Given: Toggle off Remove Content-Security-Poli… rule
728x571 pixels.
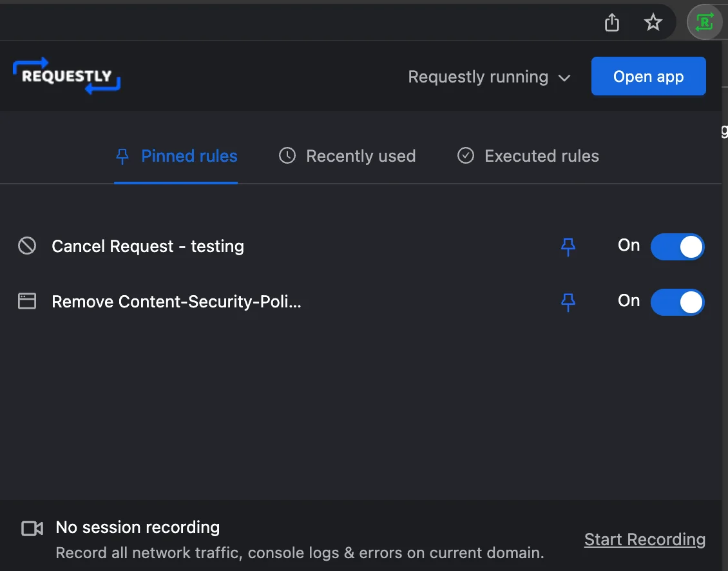Looking at the screenshot, I should click(677, 302).
